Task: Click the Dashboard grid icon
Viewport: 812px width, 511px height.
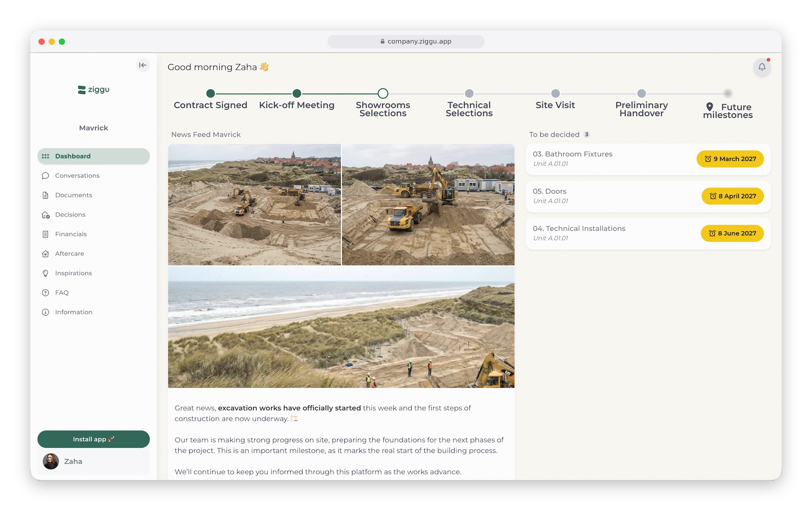Action: tap(45, 156)
